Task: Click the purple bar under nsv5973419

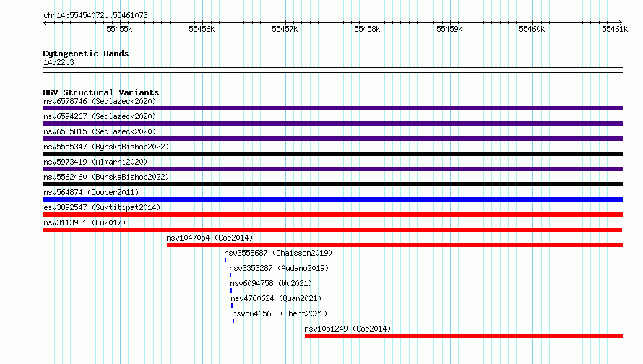Action: pos(332,169)
